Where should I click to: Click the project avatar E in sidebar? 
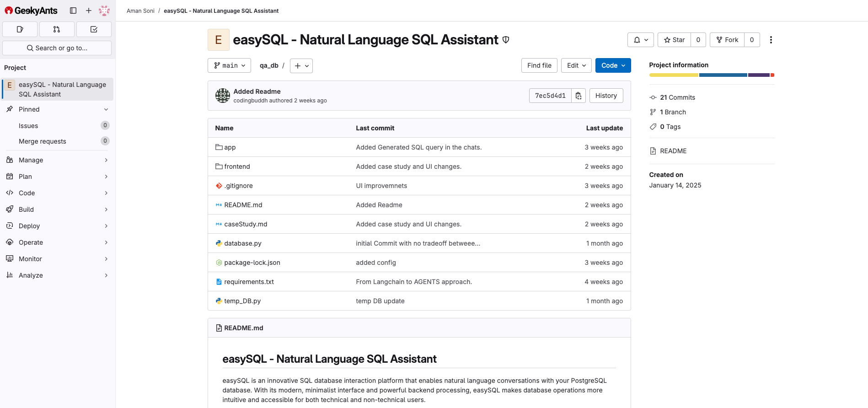(x=10, y=85)
